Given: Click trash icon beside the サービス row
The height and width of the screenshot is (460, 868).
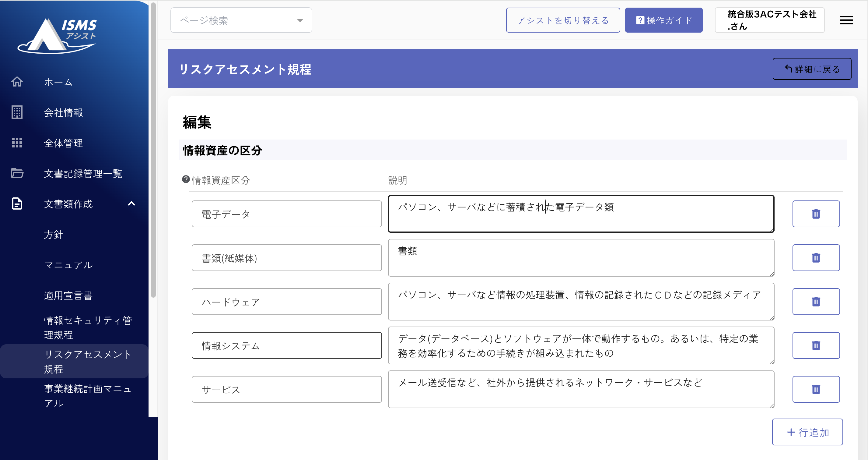Looking at the screenshot, I should pos(815,389).
